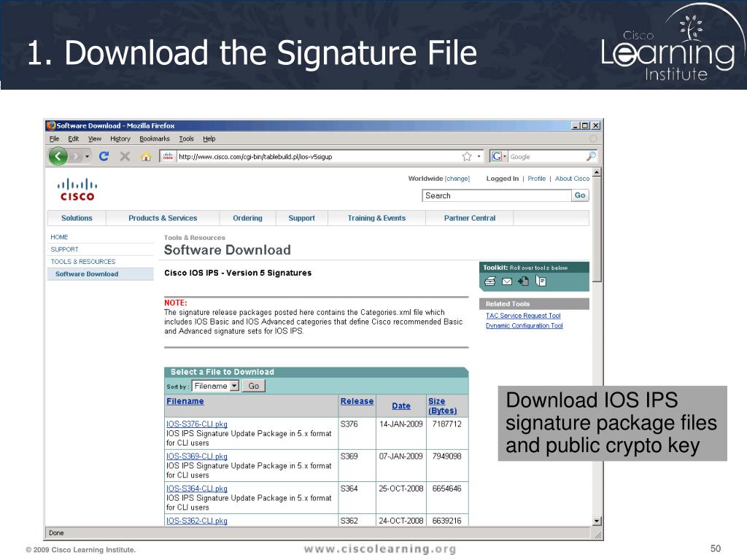Open the About Cisco link
747x560 pixels.
pyautogui.click(x=572, y=179)
